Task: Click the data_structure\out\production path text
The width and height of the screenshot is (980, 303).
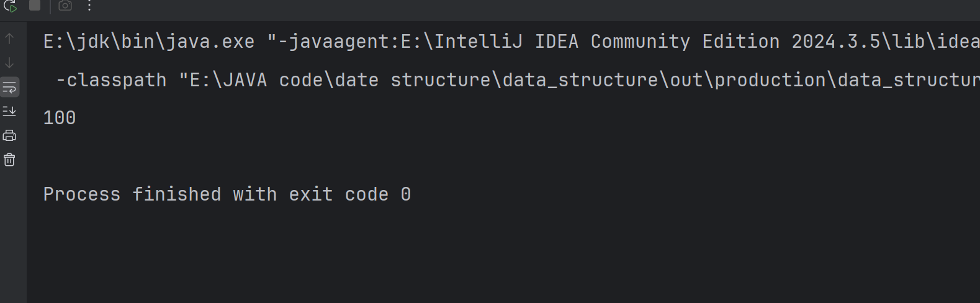Action: pyautogui.click(x=664, y=80)
